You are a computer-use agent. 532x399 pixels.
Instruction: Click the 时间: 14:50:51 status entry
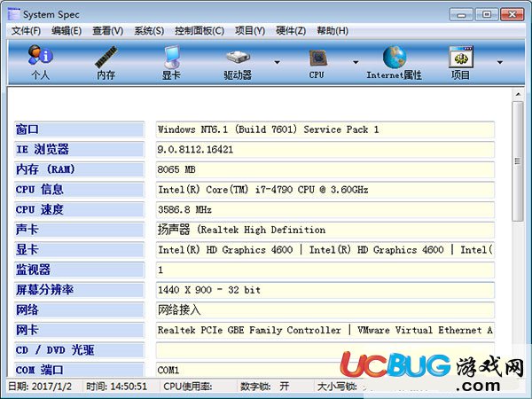tap(116, 387)
